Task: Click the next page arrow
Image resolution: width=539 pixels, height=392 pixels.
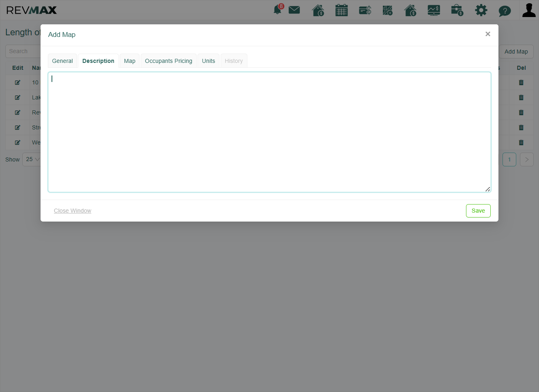Action: (527, 159)
